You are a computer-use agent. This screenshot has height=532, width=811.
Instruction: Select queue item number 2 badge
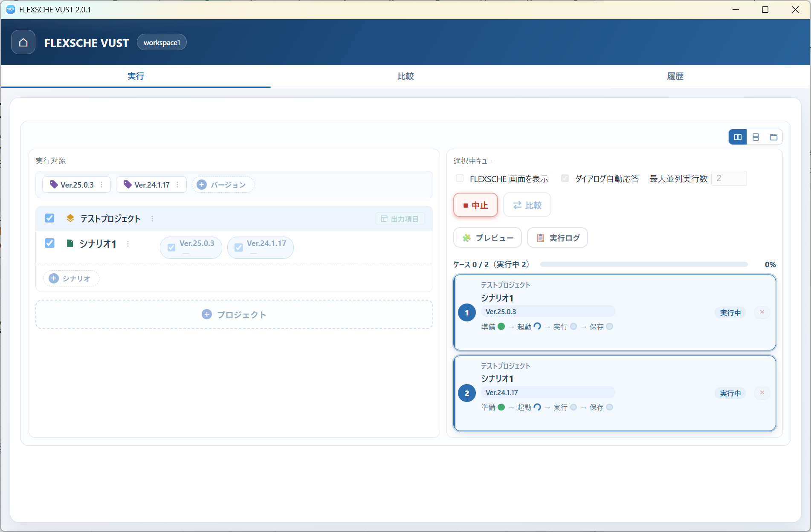(x=467, y=393)
